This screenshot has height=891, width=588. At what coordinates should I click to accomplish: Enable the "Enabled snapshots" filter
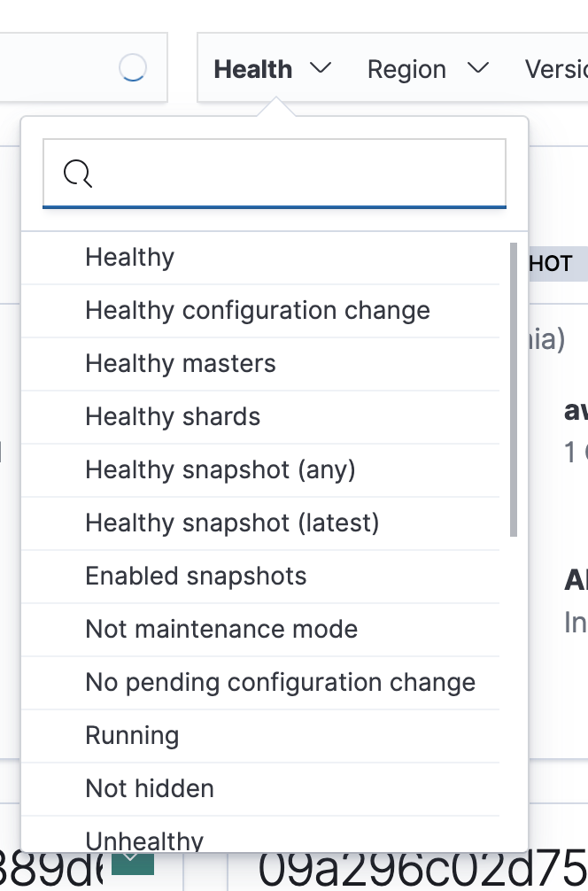(x=196, y=576)
